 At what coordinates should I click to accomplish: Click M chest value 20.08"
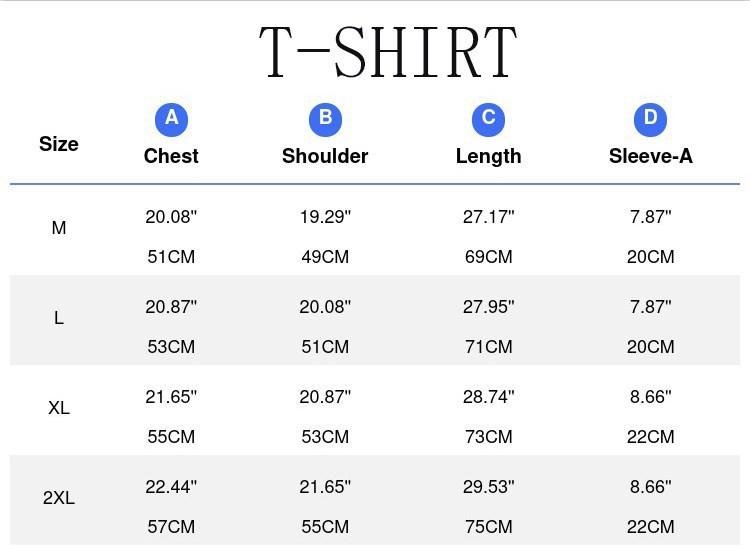click(171, 217)
